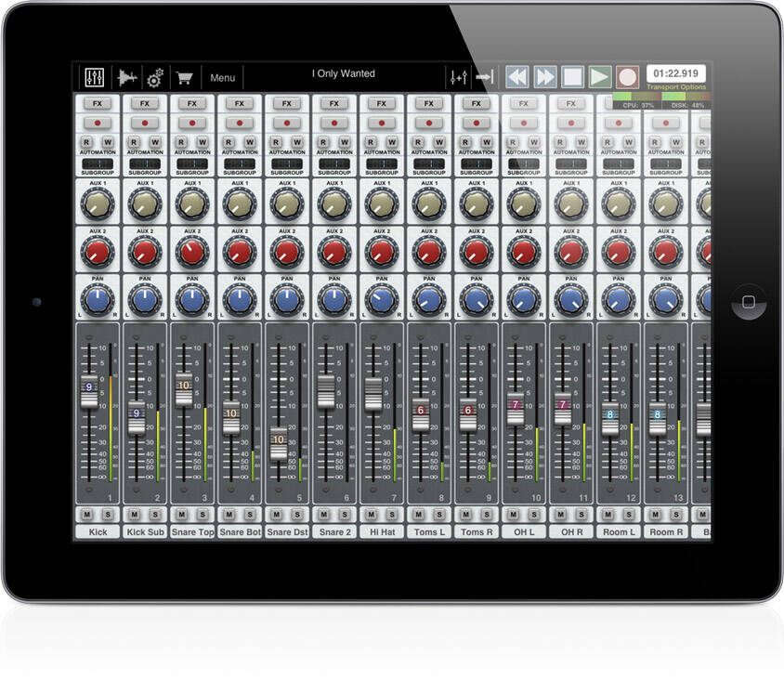Click the add fader icon in toolbar
The height and width of the screenshot is (681, 784).
459,77
